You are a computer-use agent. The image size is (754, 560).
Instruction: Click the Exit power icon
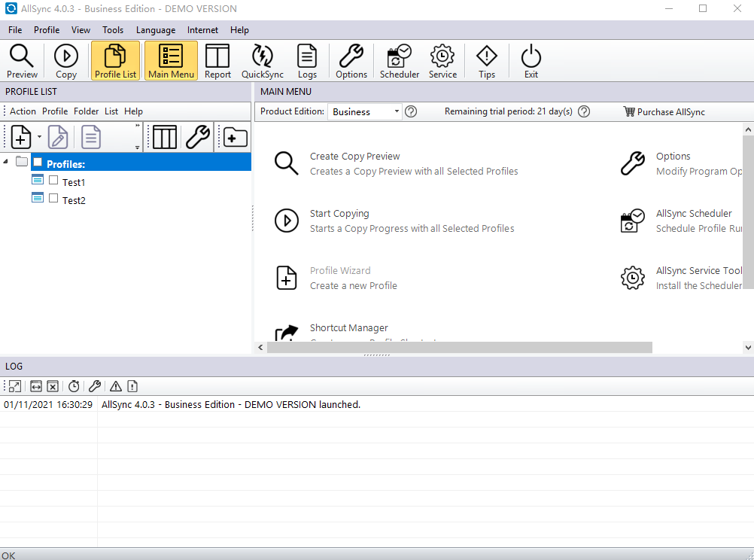click(x=531, y=61)
